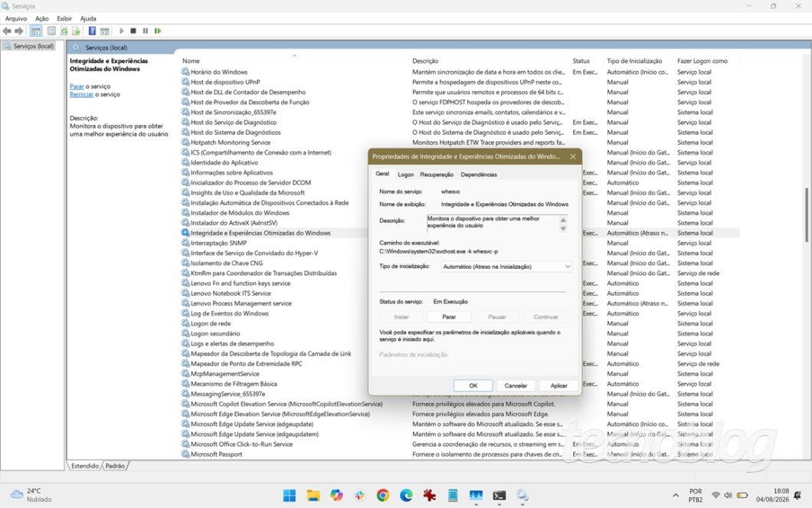Open Microsoft Copilot from the taskbar
The height and width of the screenshot is (508, 812).
click(336, 496)
